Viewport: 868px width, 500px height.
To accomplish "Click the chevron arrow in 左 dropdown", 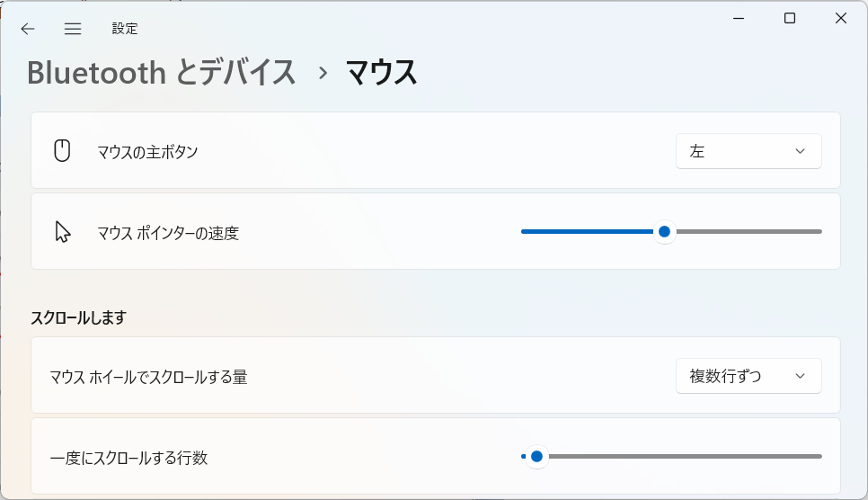I will pyautogui.click(x=800, y=151).
